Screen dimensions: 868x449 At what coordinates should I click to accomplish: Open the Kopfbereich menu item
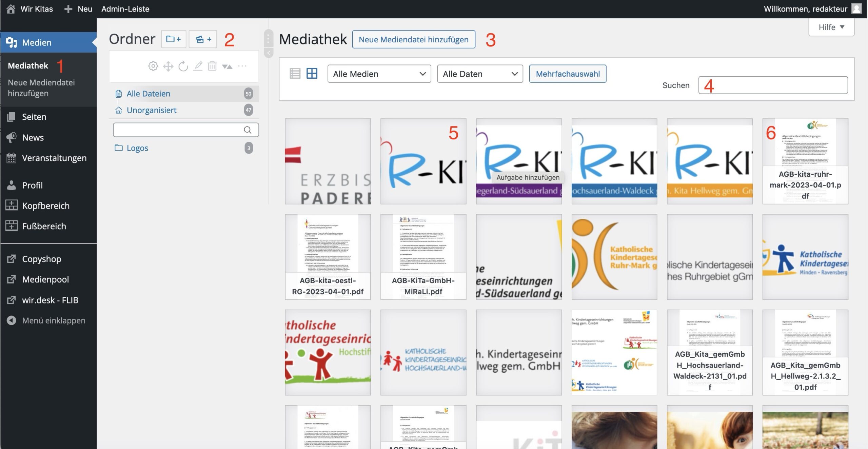pos(46,206)
